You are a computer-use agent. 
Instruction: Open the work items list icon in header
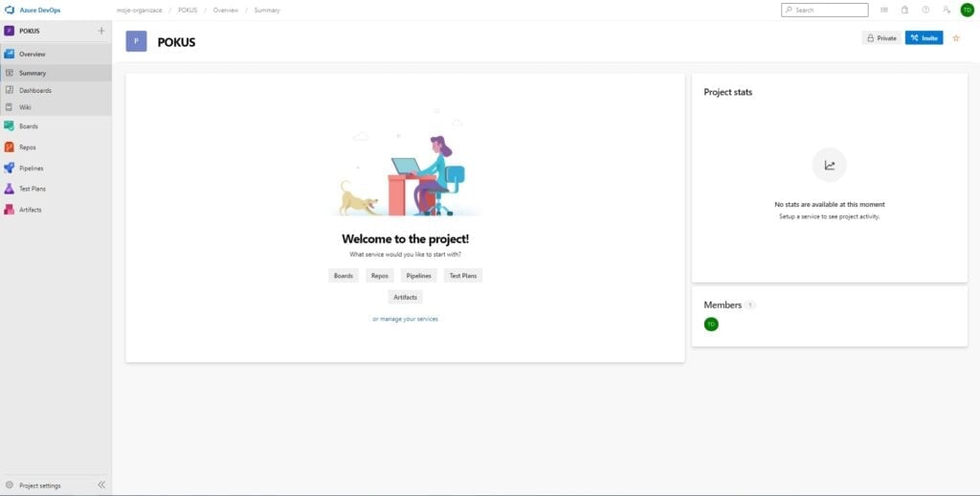(x=884, y=10)
